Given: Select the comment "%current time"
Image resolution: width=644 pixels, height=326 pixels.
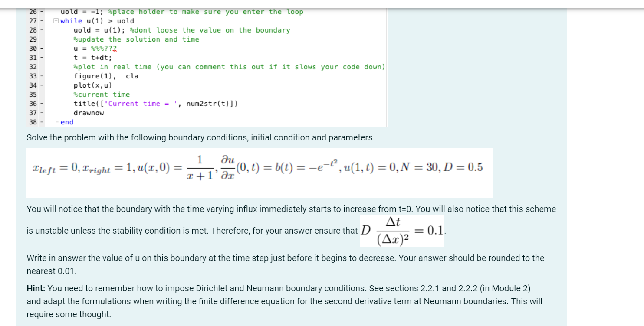Looking at the screenshot, I should pos(102,95).
